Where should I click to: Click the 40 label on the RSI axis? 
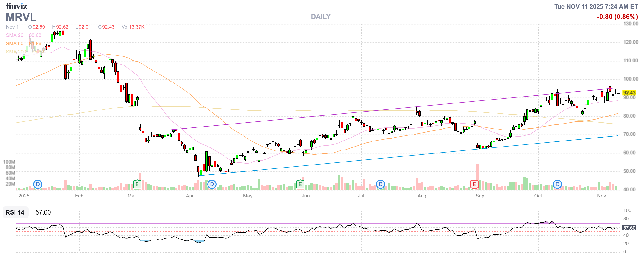[x=626, y=235]
